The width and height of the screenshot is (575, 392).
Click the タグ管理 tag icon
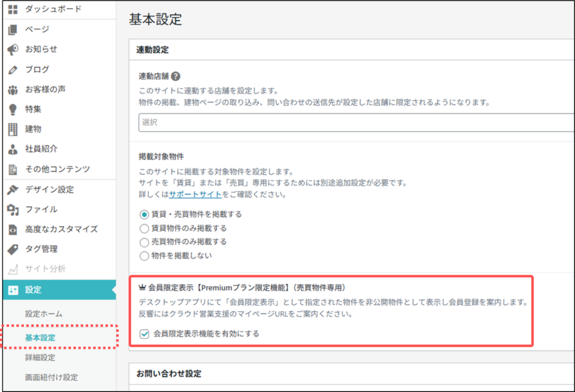(x=13, y=249)
